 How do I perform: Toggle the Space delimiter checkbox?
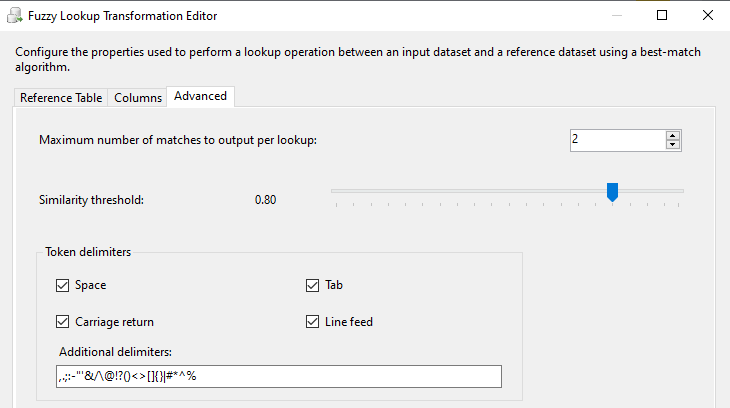(x=63, y=285)
